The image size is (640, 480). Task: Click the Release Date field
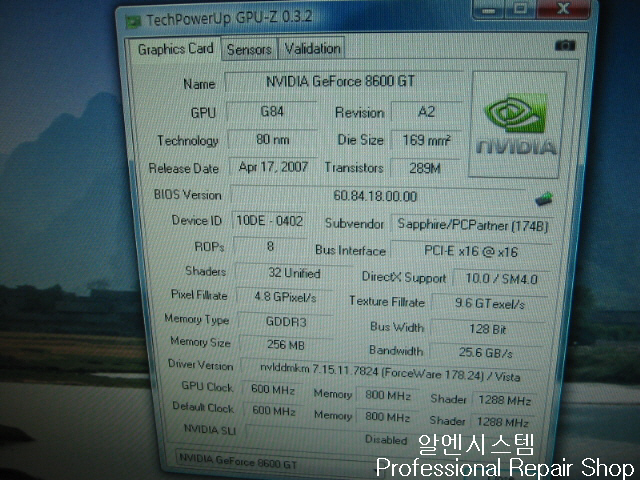(x=273, y=167)
